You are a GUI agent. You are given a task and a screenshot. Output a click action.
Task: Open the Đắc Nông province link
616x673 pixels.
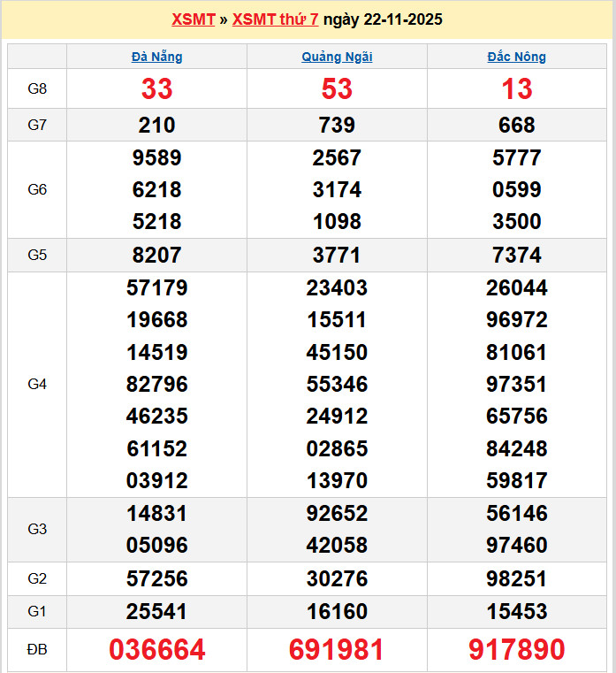[517, 57]
